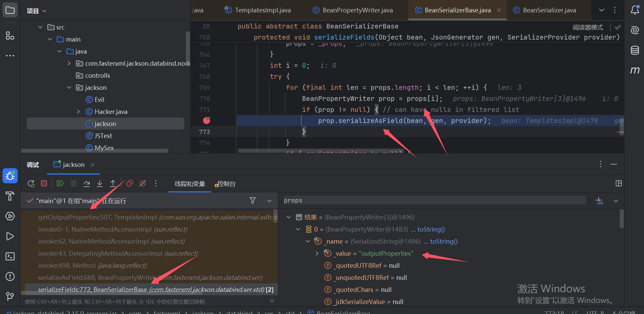Collapse the java folder node

[x=59, y=51]
